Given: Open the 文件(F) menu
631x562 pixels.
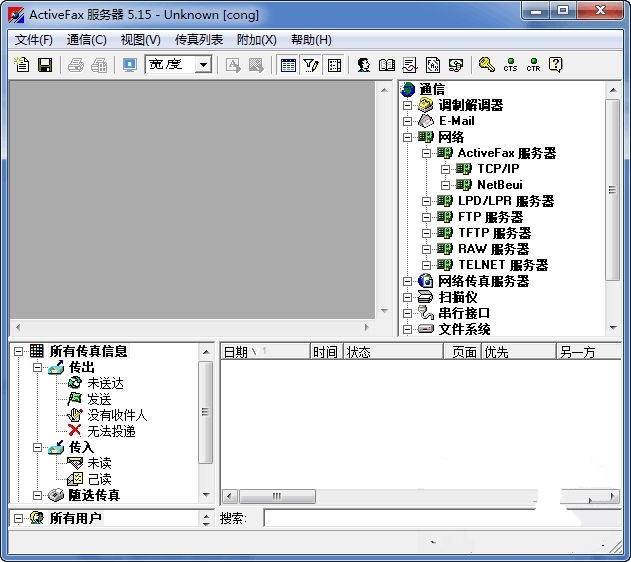Looking at the screenshot, I should [x=34, y=40].
